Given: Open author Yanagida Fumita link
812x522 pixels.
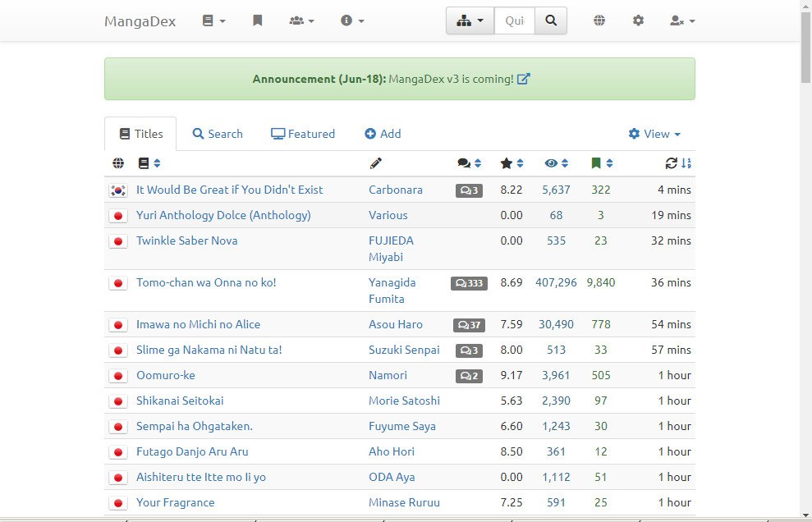Looking at the screenshot, I should 392,291.
